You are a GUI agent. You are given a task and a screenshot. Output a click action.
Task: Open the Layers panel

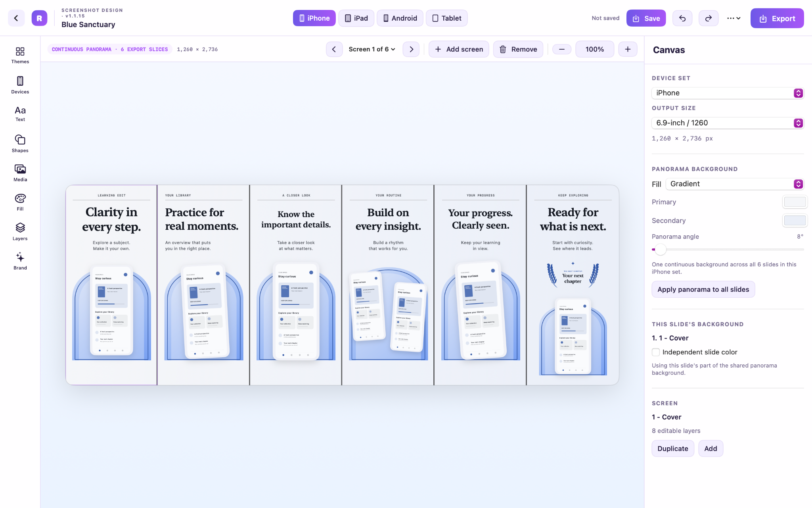pyautogui.click(x=20, y=232)
